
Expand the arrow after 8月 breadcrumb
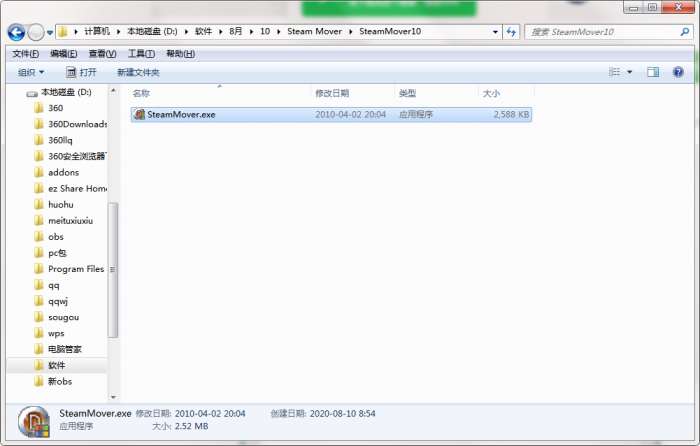[x=251, y=32]
